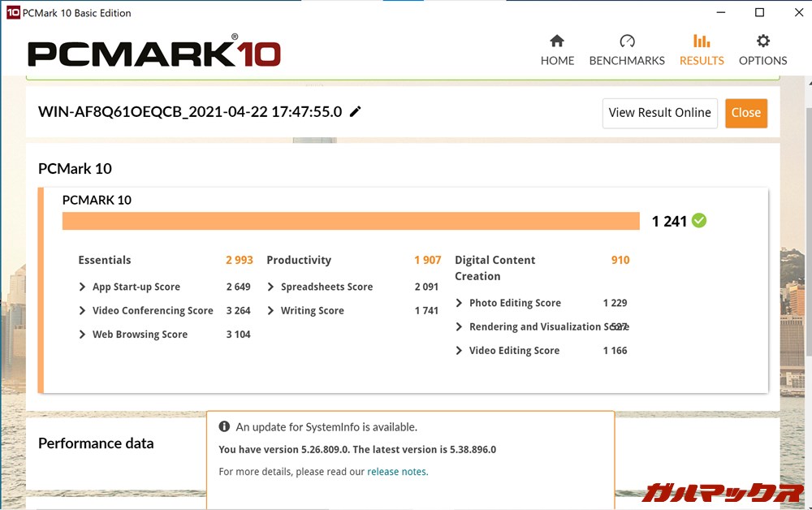The width and height of the screenshot is (812, 510).
Task: Expand the Web Browsing Score row
Action: coord(83,335)
